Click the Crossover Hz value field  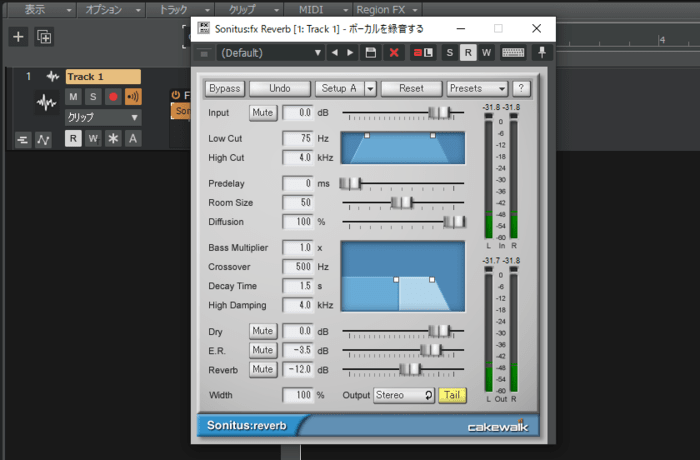298,267
